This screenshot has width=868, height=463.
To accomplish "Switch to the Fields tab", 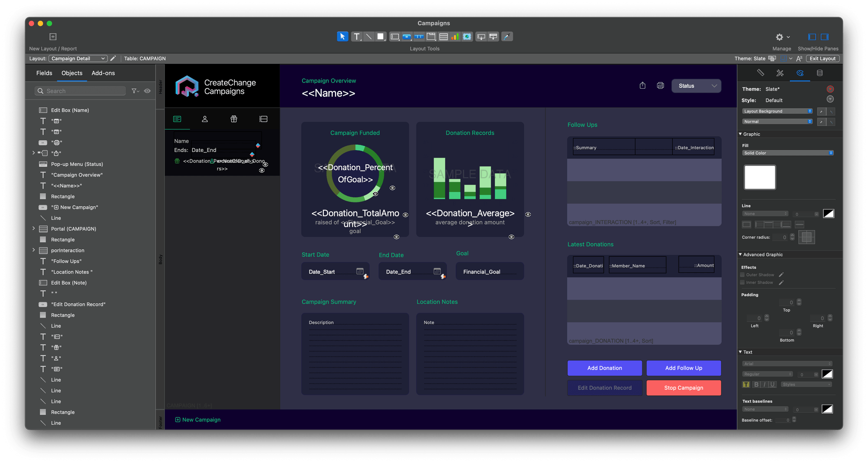I will point(44,73).
